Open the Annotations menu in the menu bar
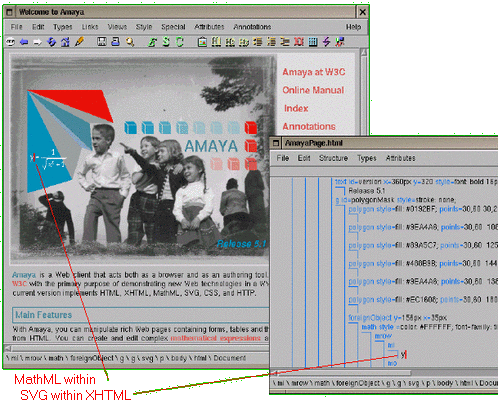This screenshot has width=498, height=402. click(x=252, y=27)
